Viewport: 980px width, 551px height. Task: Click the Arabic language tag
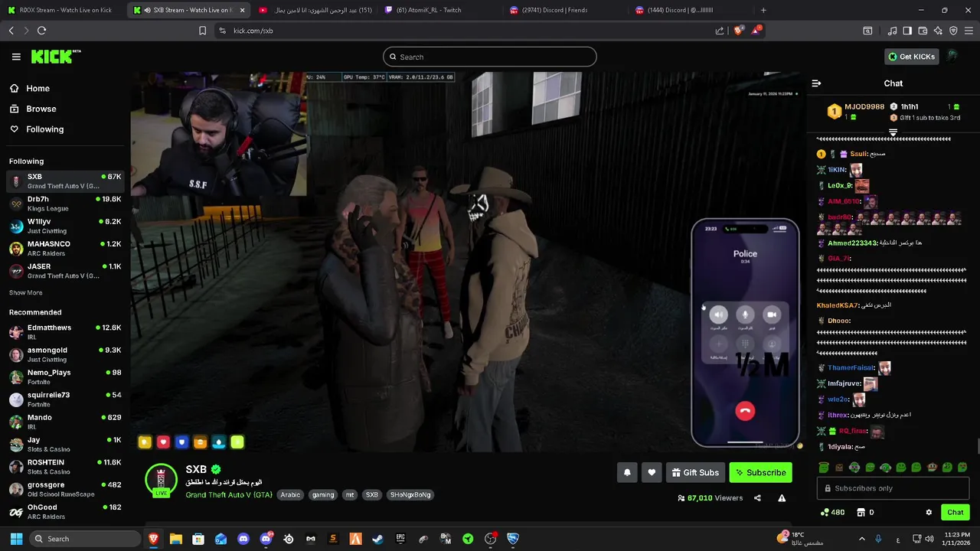pos(290,495)
